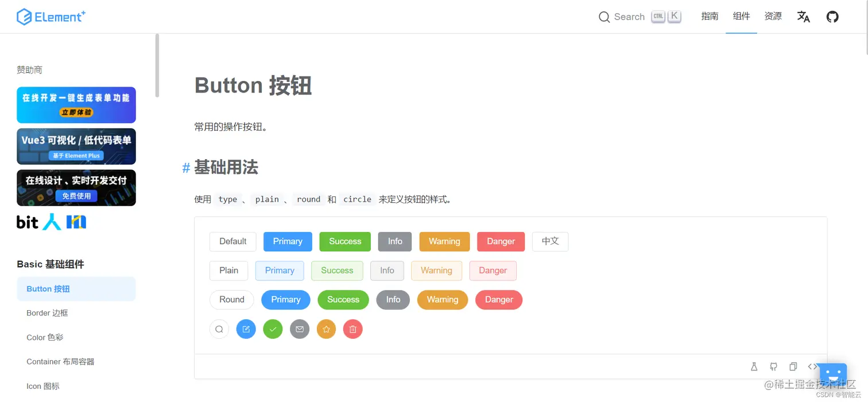The height and width of the screenshot is (402, 868).
Task: Open the Color 色彩 component page
Action: (45, 337)
